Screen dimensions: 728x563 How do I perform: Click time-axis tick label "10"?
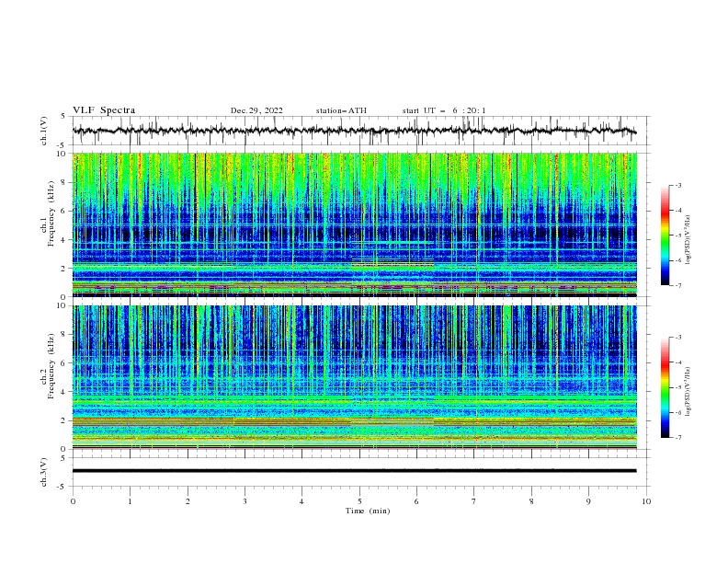pos(646,501)
